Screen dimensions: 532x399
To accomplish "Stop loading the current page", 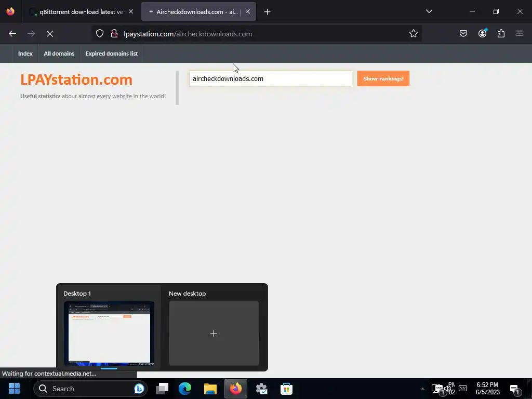I will coord(50,34).
